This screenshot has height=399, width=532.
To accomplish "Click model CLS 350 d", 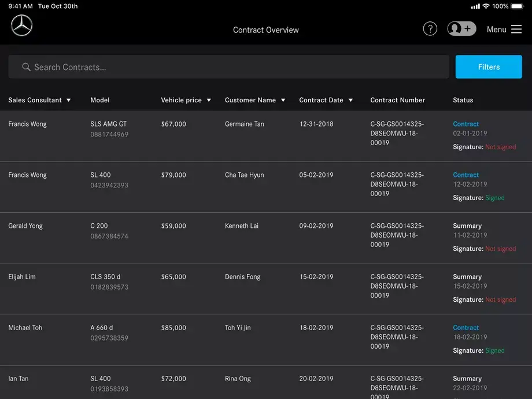I will (x=105, y=276).
